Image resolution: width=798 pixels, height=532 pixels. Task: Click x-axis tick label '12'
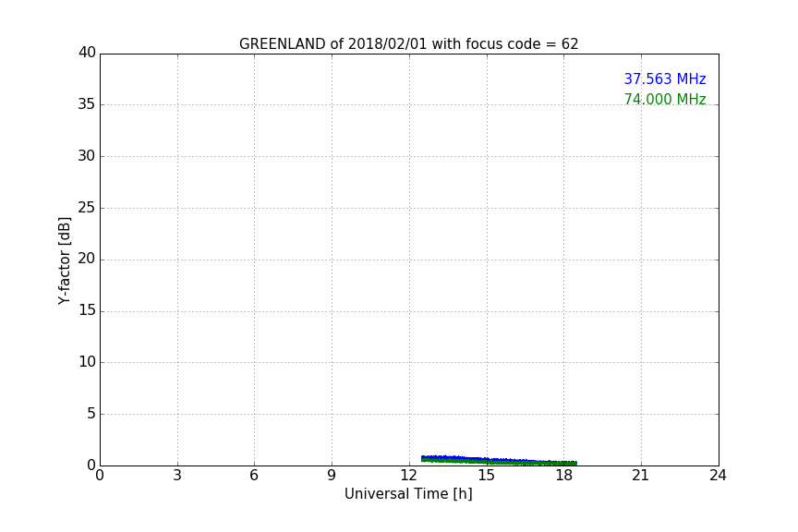click(408, 476)
